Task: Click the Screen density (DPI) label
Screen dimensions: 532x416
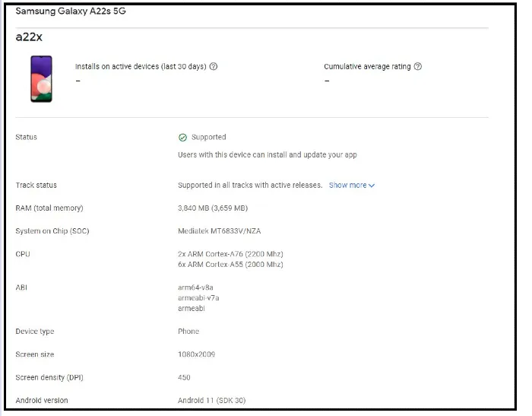Action: (x=49, y=378)
